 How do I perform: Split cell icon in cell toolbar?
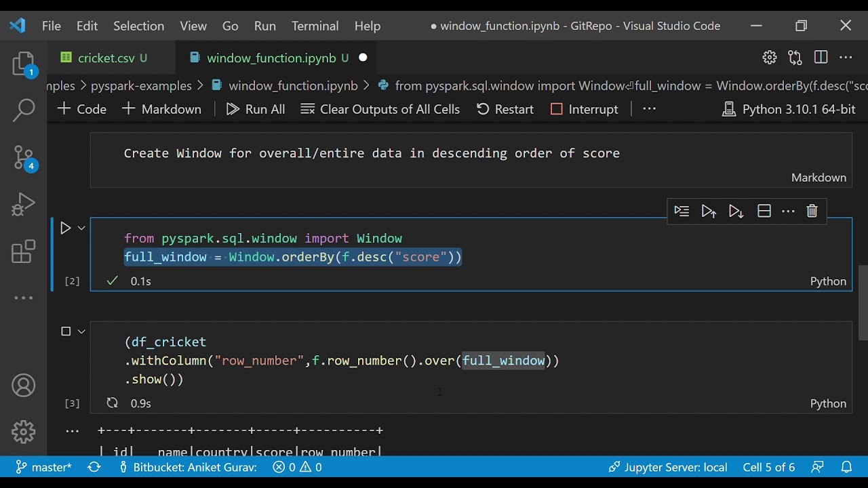764,211
